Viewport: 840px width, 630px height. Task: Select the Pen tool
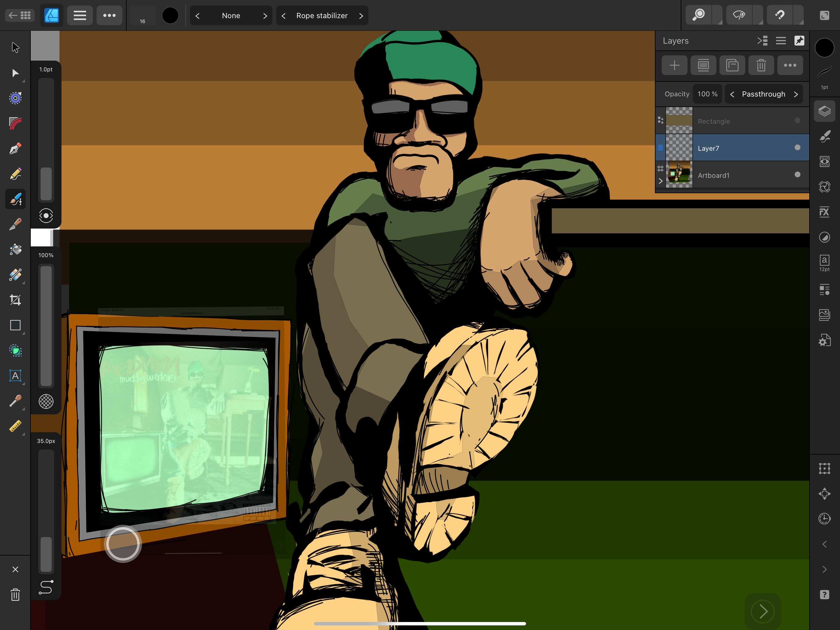point(15,149)
